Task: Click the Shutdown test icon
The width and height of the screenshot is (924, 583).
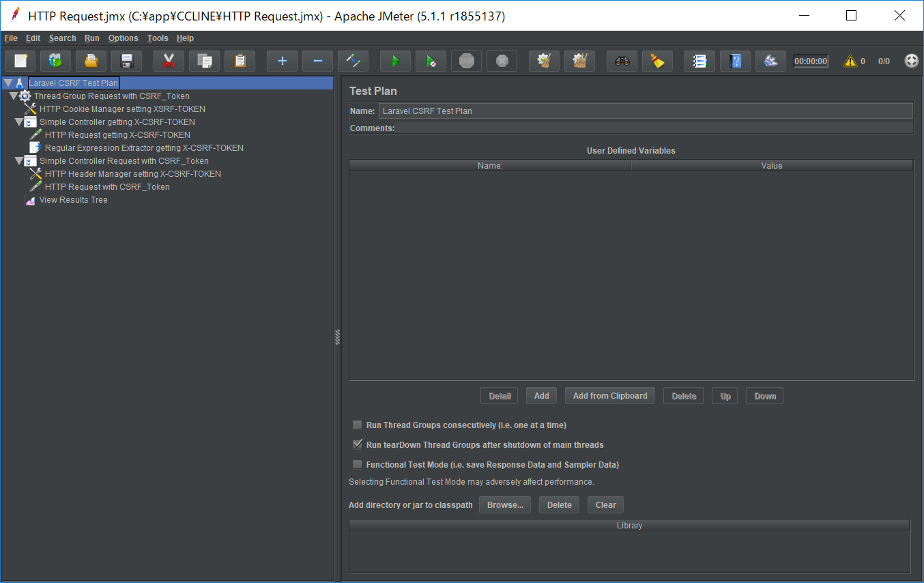Action: [502, 61]
